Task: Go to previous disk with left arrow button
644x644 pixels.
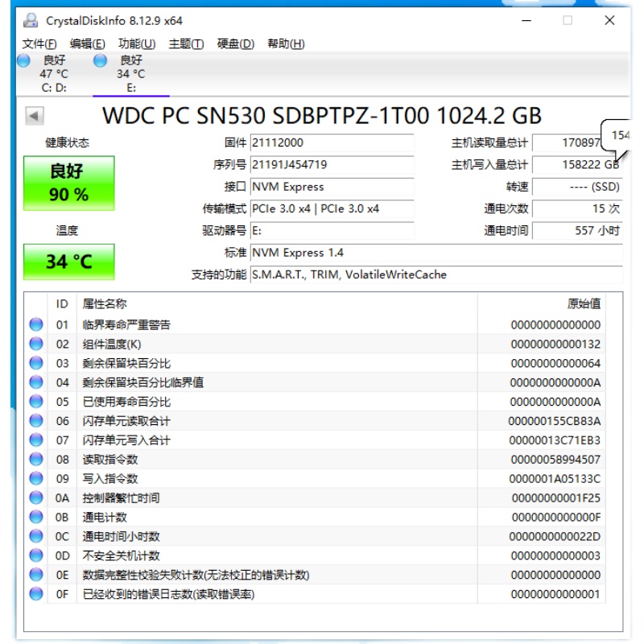Action: tap(35, 116)
